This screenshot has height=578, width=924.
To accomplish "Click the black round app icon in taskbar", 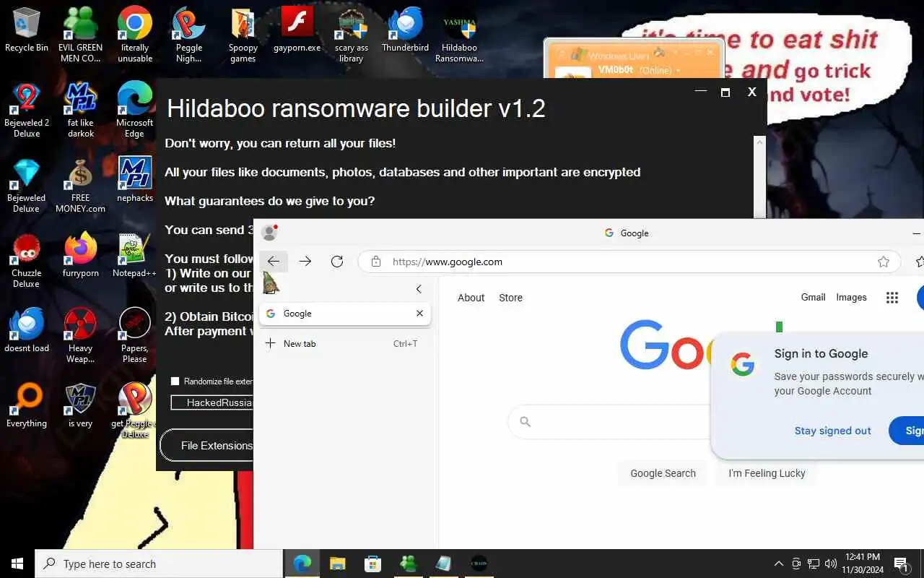I will click(x=479, y=564).
